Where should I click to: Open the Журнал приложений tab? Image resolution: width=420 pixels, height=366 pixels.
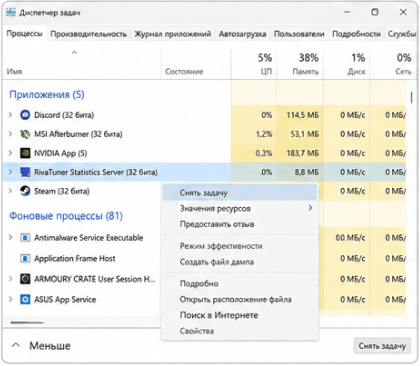173,34
